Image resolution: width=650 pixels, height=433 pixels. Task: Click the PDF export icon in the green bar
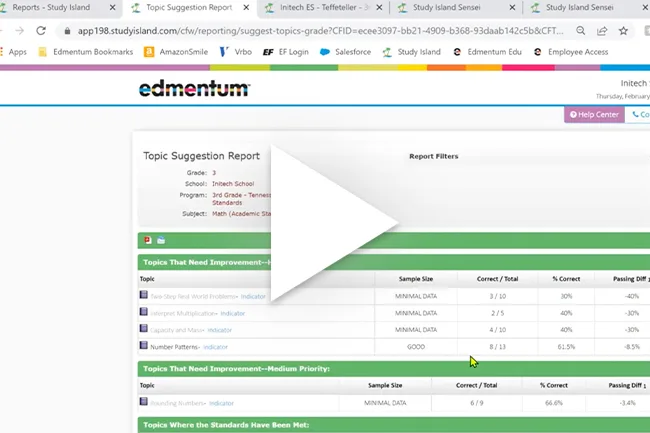(148, 240)
